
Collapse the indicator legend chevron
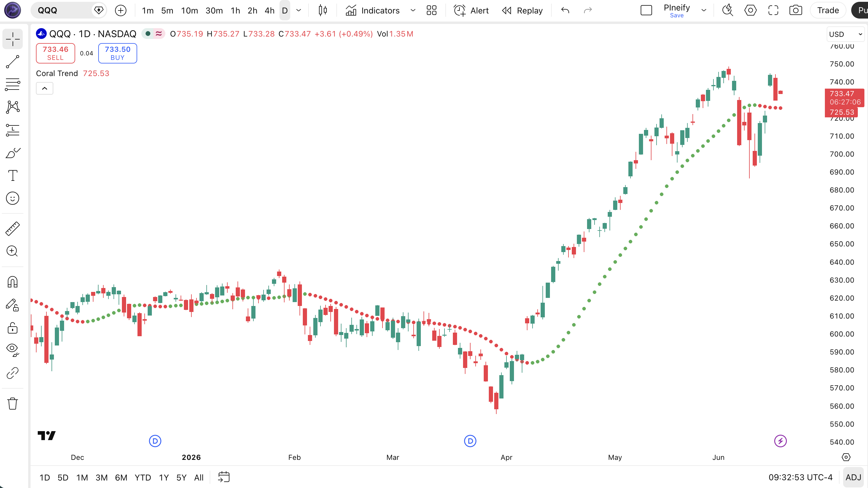click(44, 88)
